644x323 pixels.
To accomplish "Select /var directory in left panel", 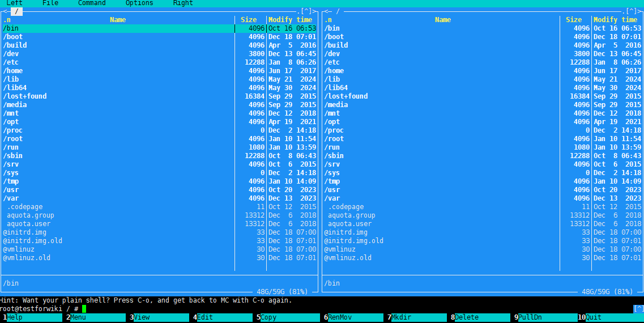I will pyautogui.click(x=160, y=198).
